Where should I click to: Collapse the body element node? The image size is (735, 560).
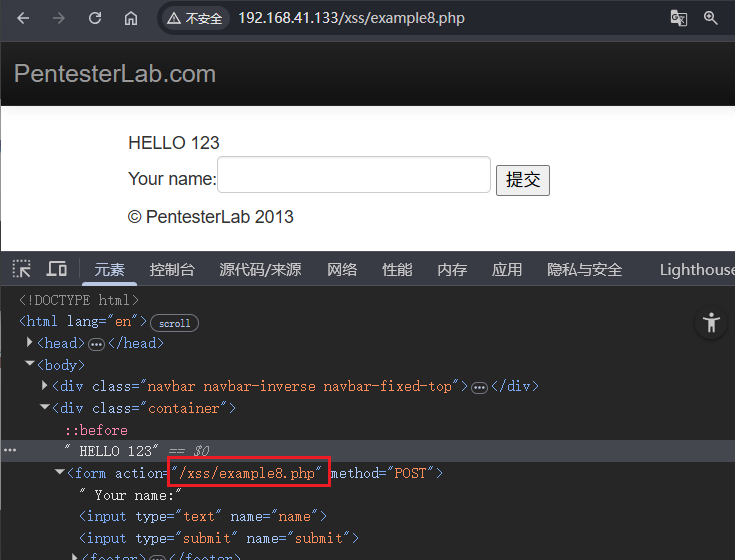(x=29, y=365)
